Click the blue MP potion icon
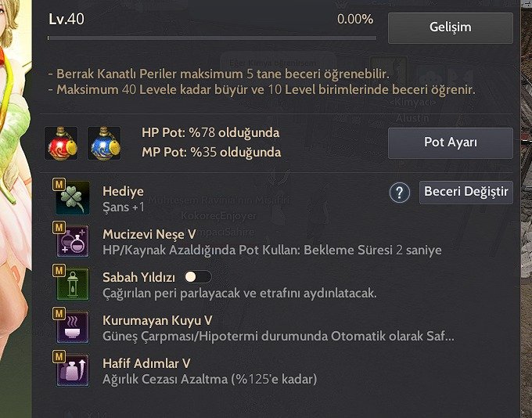Viewport: 532px width, 418px height. 104,143
